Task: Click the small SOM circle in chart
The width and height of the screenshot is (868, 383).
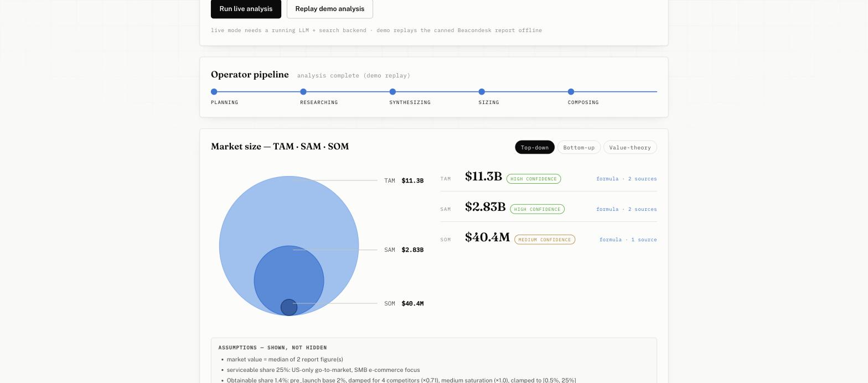Action: (289, 307)
